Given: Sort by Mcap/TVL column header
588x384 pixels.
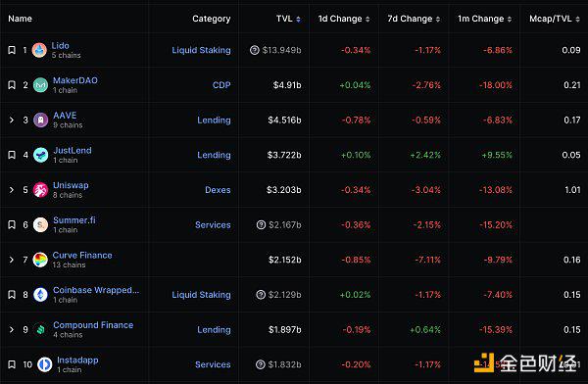Looking at the screenshot, I should (x=555, y=19).
